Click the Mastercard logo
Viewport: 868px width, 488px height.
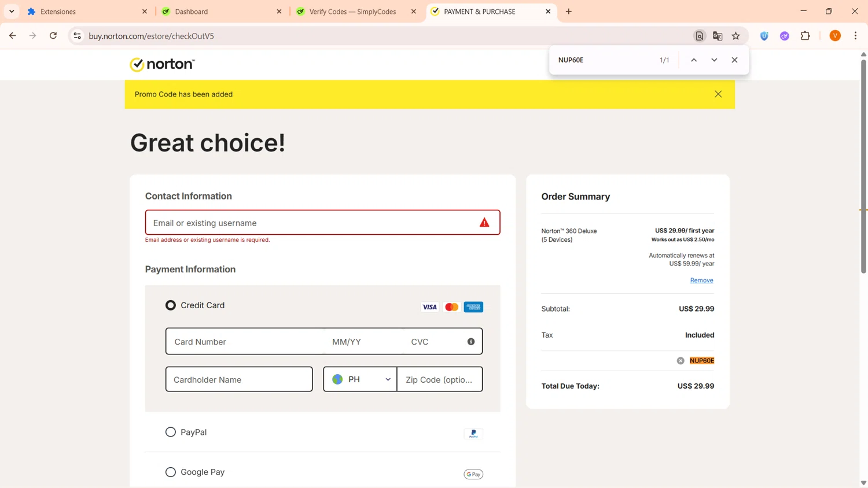tap(451, 307)
